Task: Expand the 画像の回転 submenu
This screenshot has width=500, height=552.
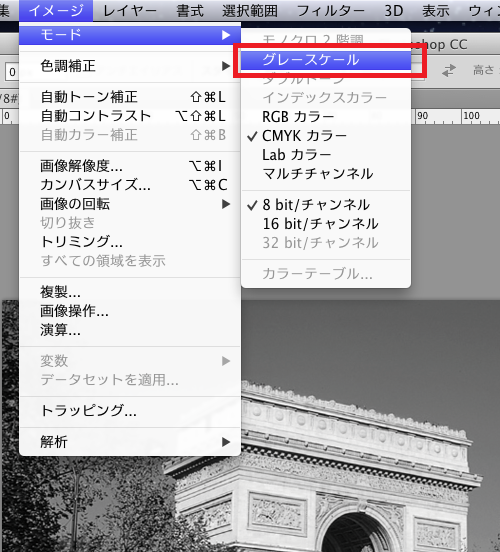Action: (130, 204)
